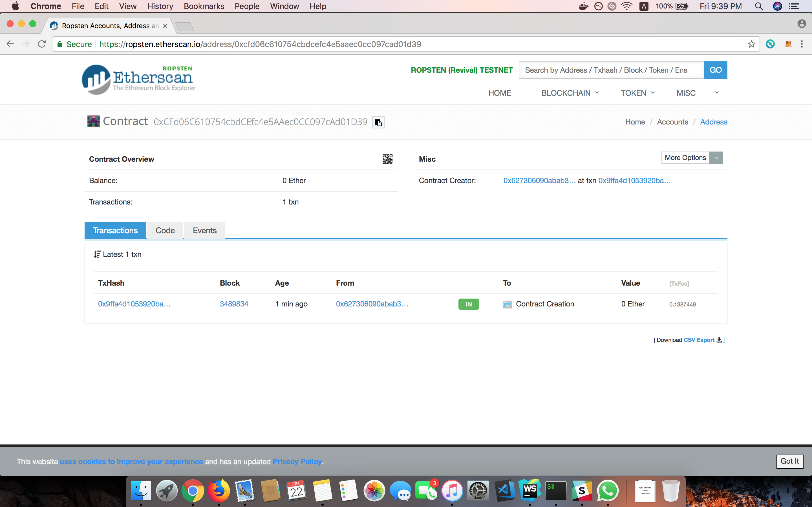Open block 3489834 link
Screen dimensions: 812x507
coord(234,304)
